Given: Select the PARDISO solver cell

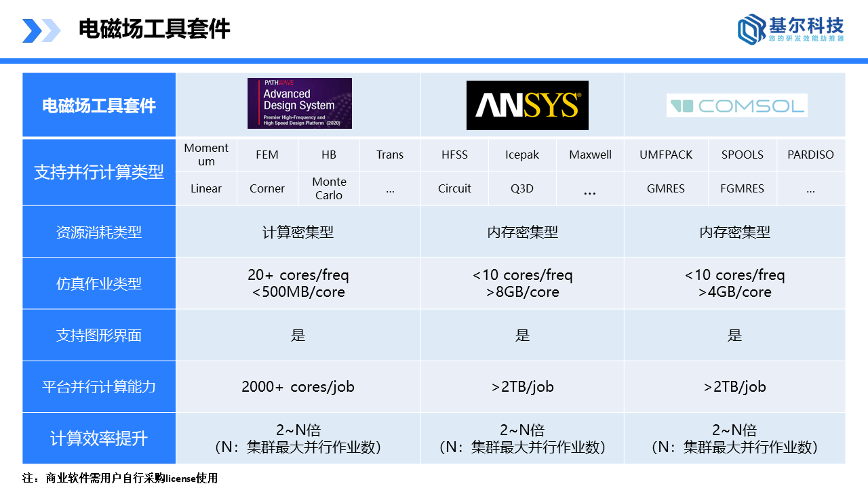Looking at the screenshot, I should 810,155.
